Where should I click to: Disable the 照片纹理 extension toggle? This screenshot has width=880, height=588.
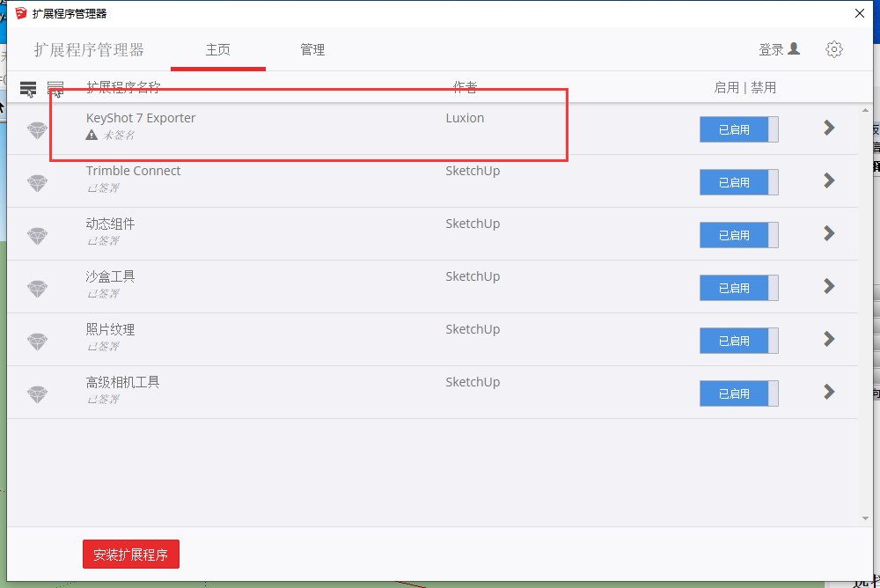[x=738, y=341]
